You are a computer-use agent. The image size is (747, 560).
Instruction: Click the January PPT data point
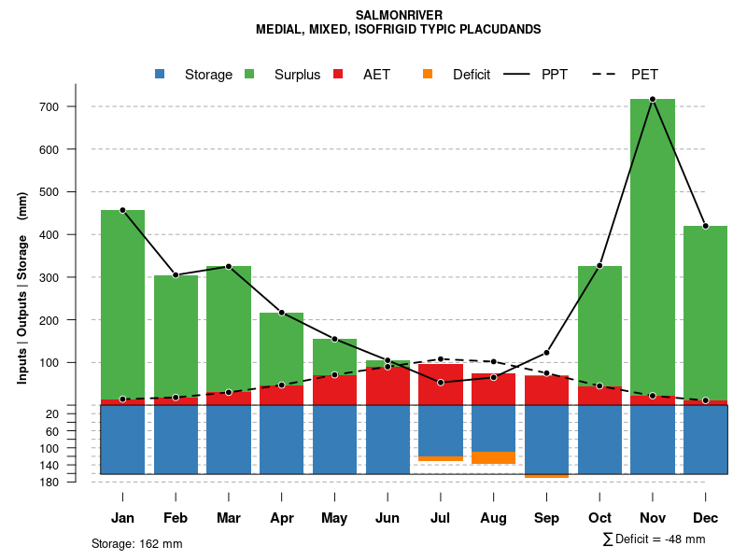tap(122, 211)
